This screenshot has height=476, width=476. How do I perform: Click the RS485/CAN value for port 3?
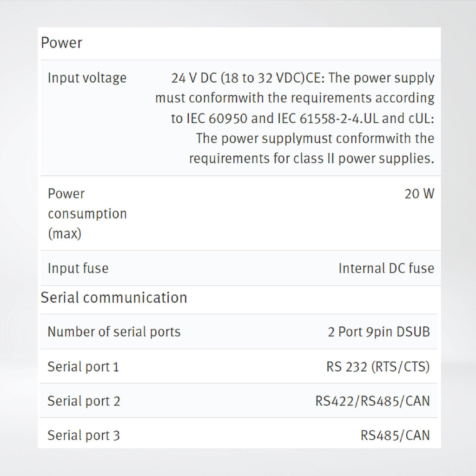395,435
